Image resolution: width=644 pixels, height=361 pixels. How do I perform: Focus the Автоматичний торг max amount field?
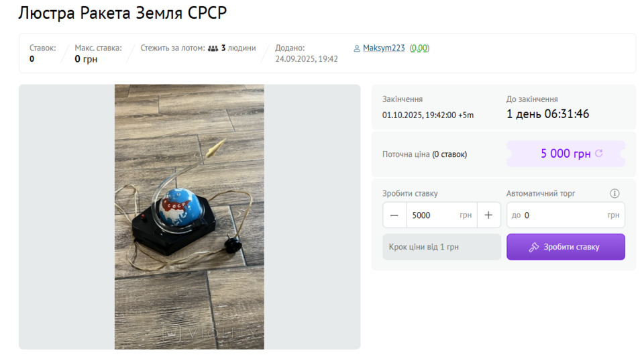point(566,215)
